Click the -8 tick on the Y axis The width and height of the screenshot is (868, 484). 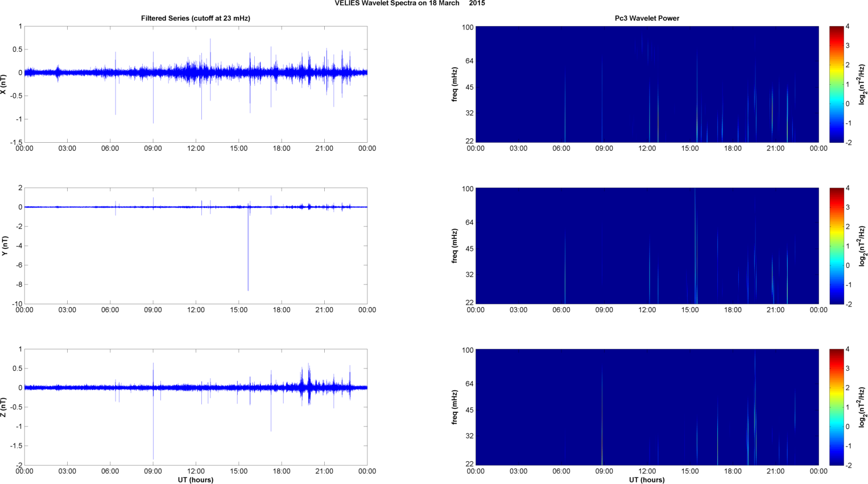click(x=18, y=285)
